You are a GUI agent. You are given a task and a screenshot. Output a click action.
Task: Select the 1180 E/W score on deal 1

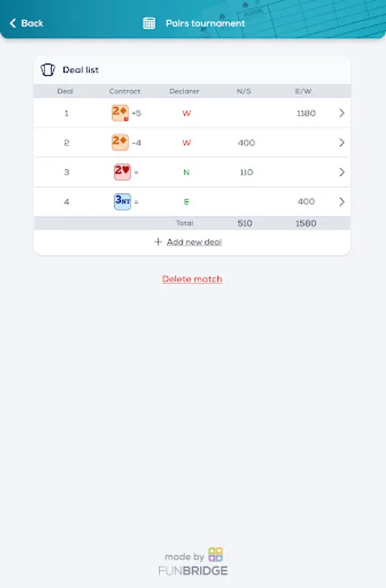[305, 112]
